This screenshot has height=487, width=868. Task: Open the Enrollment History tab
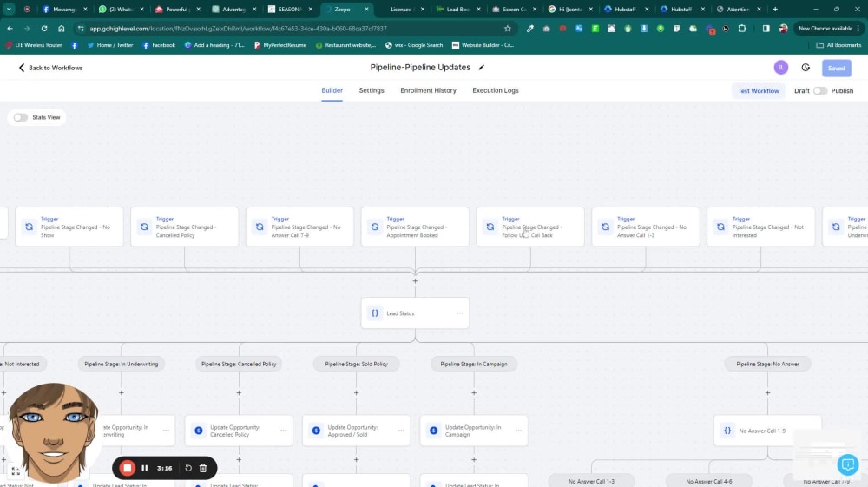[429, 90]
